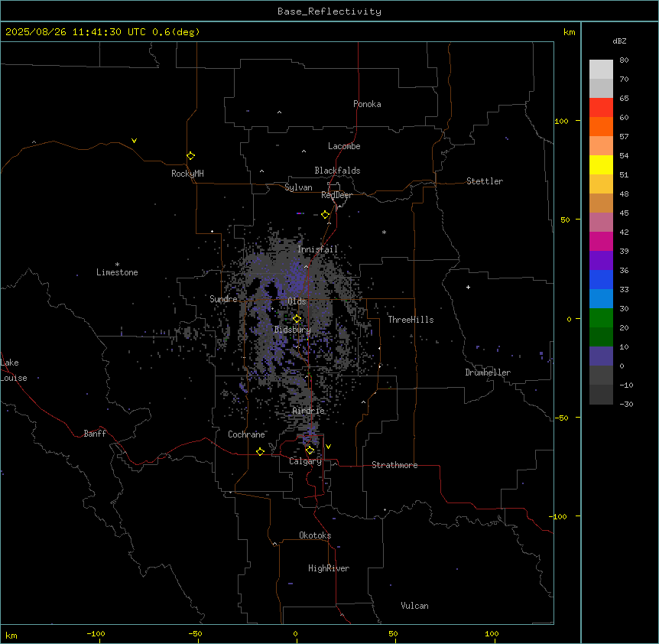Click the Lacombe city label
The width and height of the screenshot is (659, 644).
[344, 146]
